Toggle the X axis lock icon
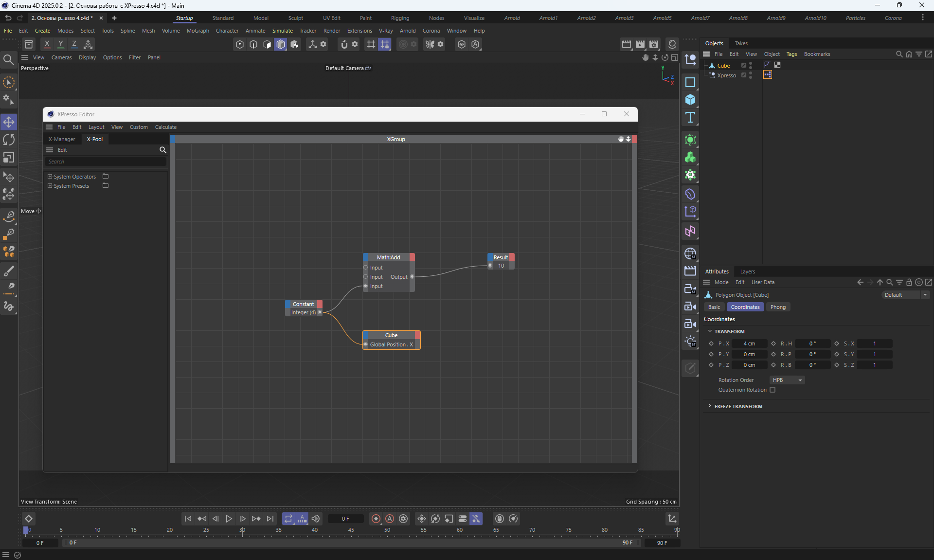The width and height of the screenshot is (934, 560). (47, 44)
